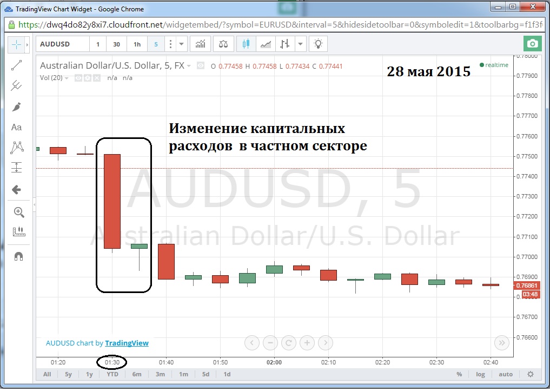
Task: Click the current price label 0.76861
Action: click(x=527, y=285)
